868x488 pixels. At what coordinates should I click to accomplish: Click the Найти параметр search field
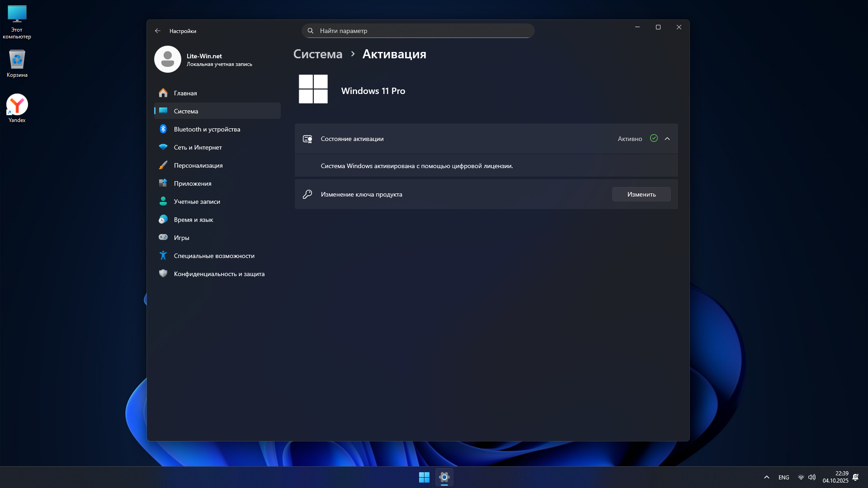point(418,31)
